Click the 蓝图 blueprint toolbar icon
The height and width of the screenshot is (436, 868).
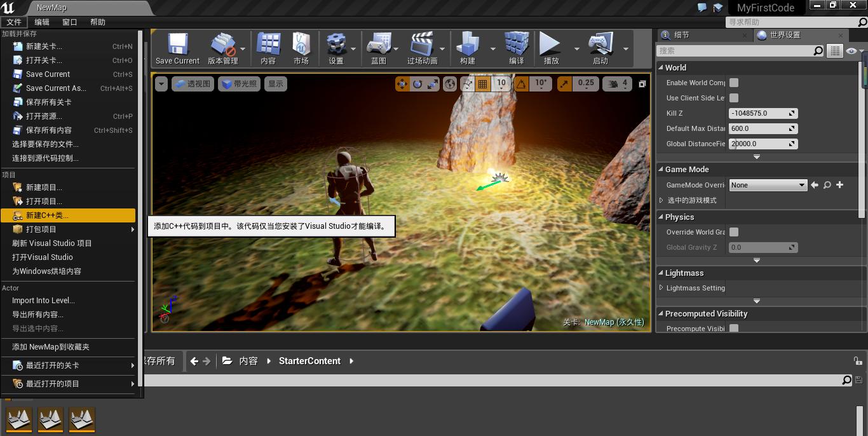click(379, 48)
